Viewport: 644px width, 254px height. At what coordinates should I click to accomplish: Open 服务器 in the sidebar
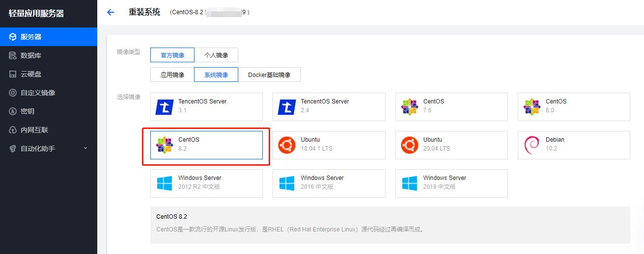pos(30,37)
